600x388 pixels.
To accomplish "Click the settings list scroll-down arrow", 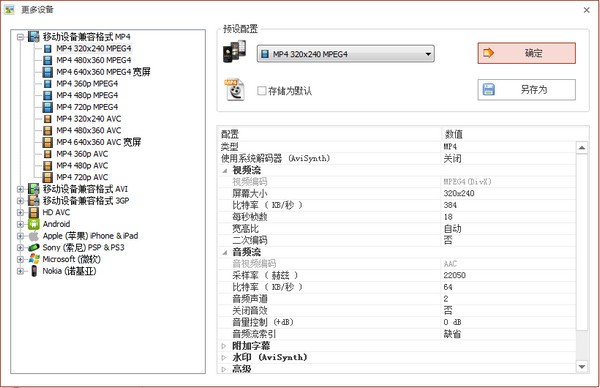I will tap(582, 367).
